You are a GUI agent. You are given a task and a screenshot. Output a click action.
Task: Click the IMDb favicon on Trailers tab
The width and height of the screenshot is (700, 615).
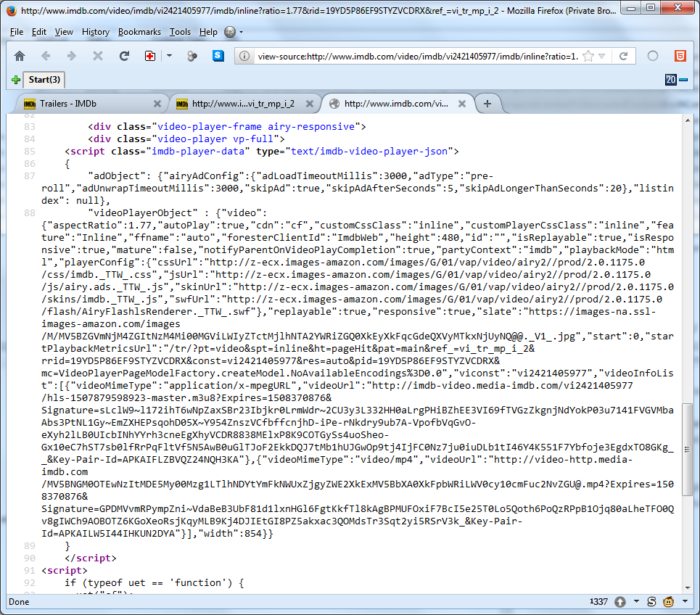30,104
